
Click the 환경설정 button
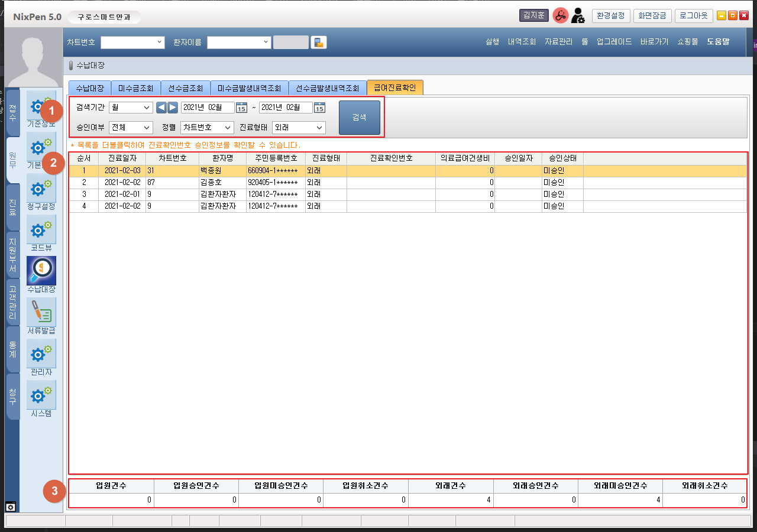pos(611,16)
